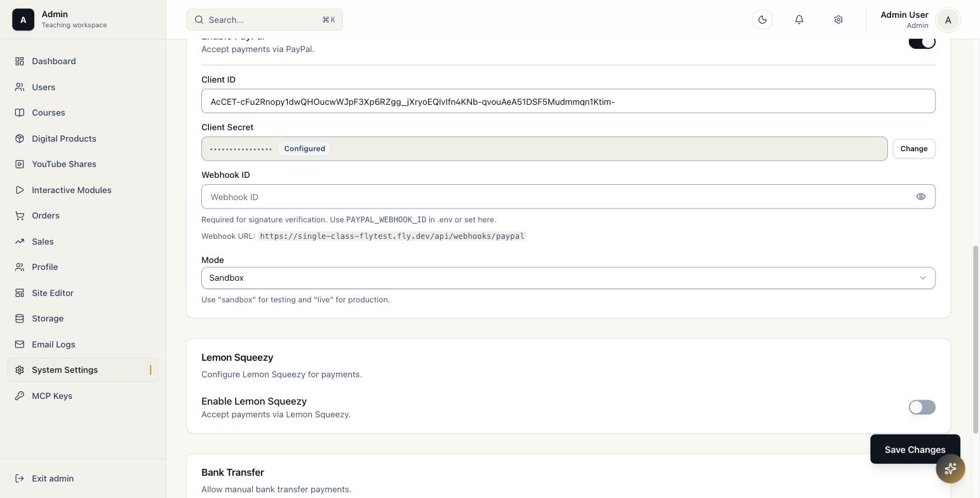Open the Dashboard menu item

[x=83, y=61]
